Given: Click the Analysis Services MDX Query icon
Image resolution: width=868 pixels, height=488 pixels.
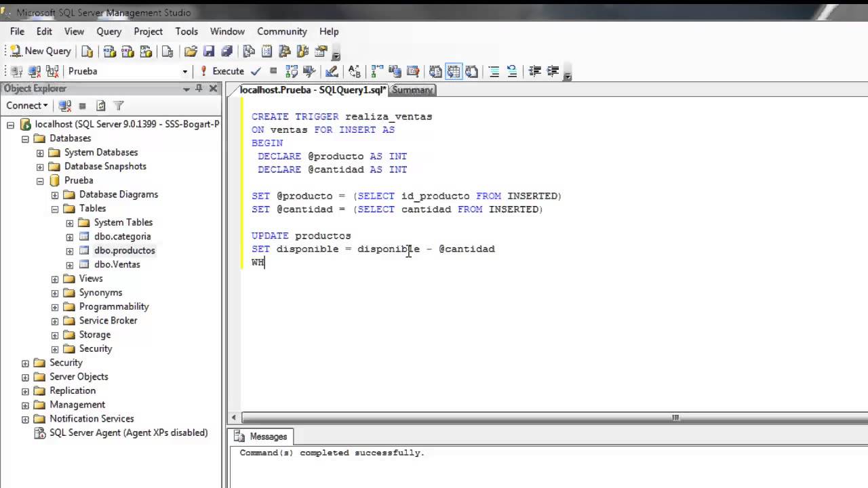Looking at the screenshot, I should [109, 52].
